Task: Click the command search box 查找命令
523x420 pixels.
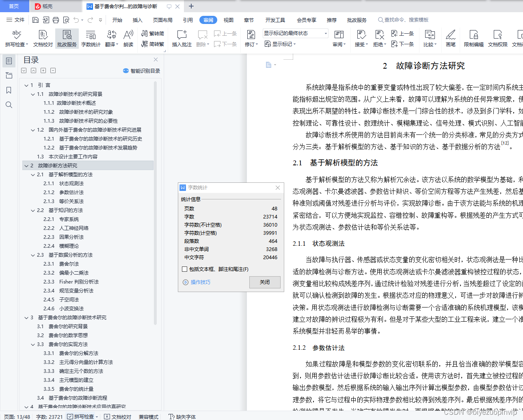Action: point(404,20)
